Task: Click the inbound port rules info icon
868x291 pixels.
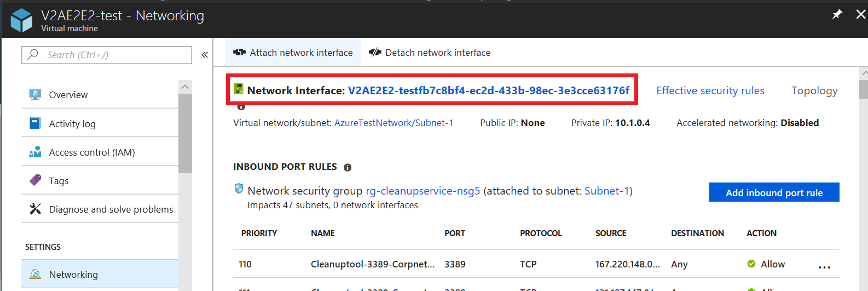Action: [348, 167]
